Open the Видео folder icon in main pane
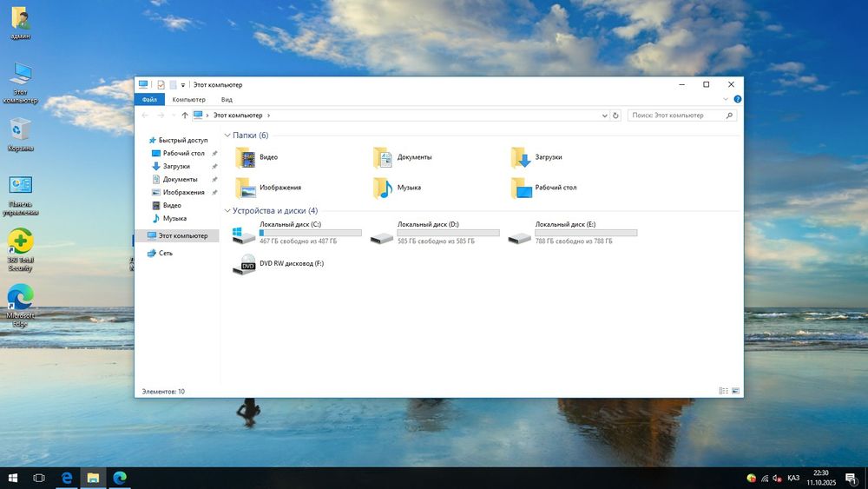Image resolution: width=868 pixels, height=489 pixels. coord(245,157)
